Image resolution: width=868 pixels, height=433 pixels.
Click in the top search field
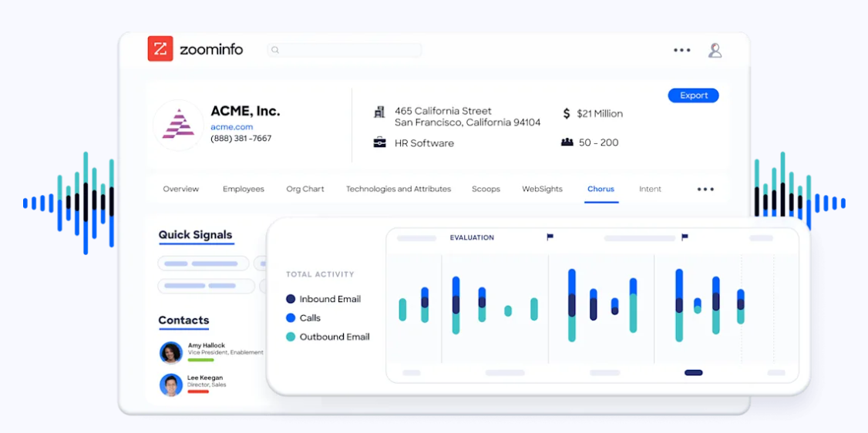click(345, 50)
